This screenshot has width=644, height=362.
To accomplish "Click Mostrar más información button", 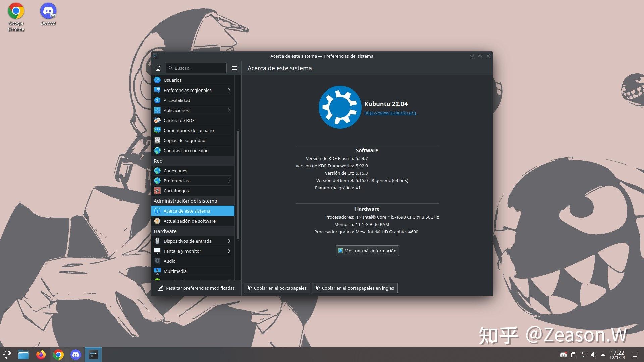I will [x=367, y=251].
